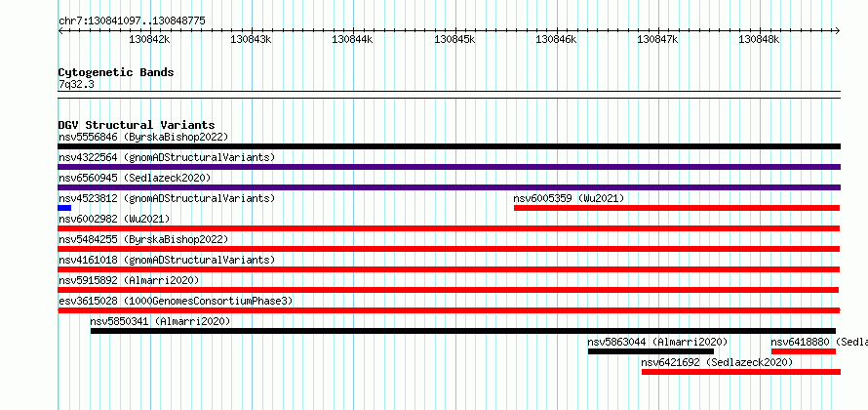Open nsv6005359 (Wu2021) label
This screenshot has width=868, height=410.
coord(569,198)
